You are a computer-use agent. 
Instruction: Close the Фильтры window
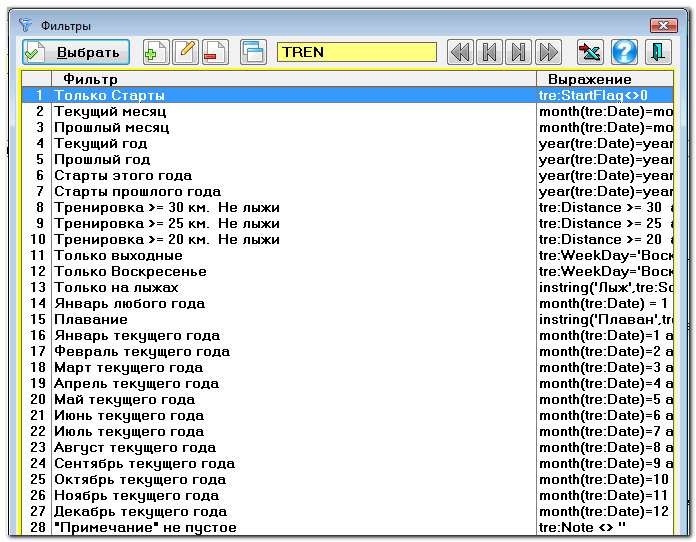(663, 25)
